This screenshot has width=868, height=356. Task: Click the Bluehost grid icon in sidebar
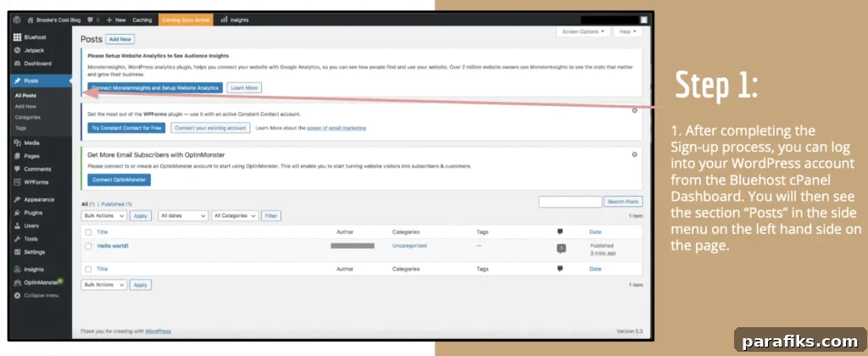coord(18,37)
